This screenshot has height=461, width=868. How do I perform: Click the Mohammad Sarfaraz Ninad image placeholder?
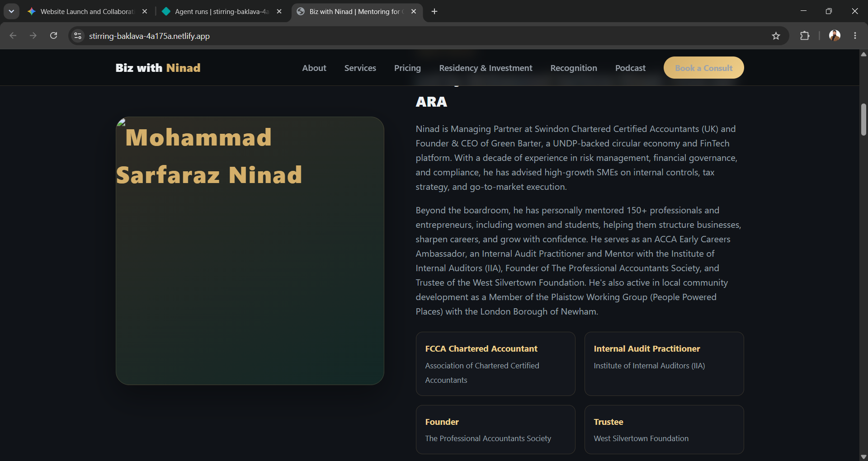click(250, 251)
